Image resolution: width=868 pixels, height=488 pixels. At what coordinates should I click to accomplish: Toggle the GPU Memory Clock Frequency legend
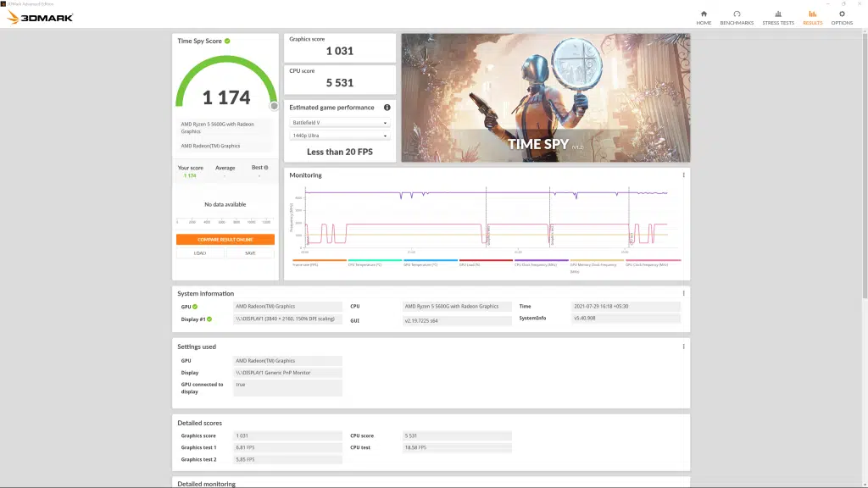(597, 266)
